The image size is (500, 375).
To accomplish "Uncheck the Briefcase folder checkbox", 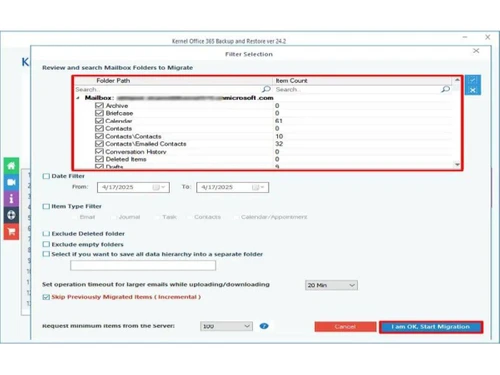I will click(x=99, y=113).
